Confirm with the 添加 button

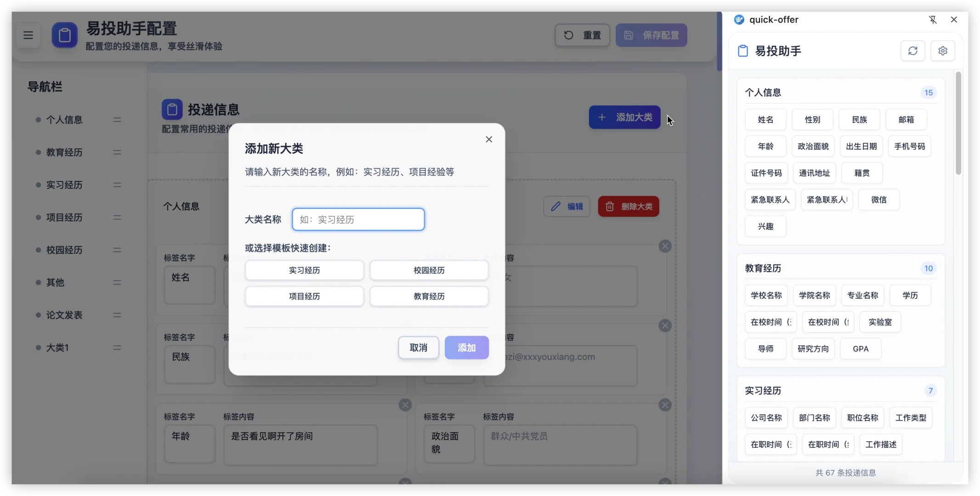466,348
